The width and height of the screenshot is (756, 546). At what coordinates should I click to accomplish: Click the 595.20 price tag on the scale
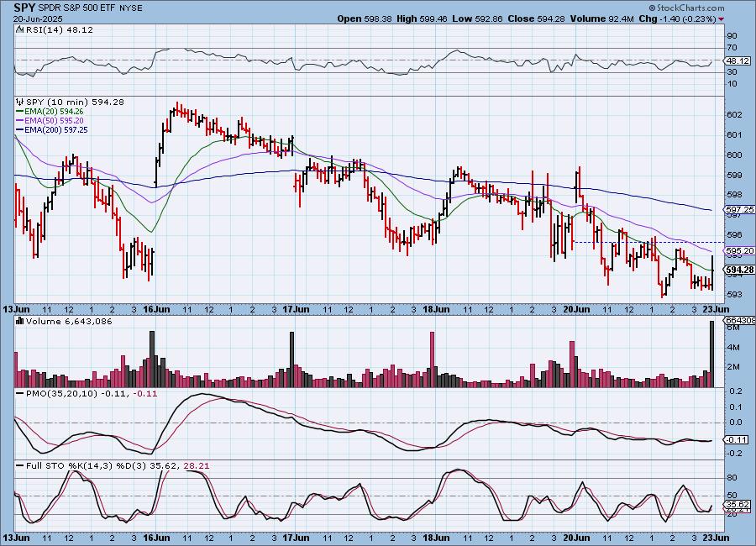point(739,251)
